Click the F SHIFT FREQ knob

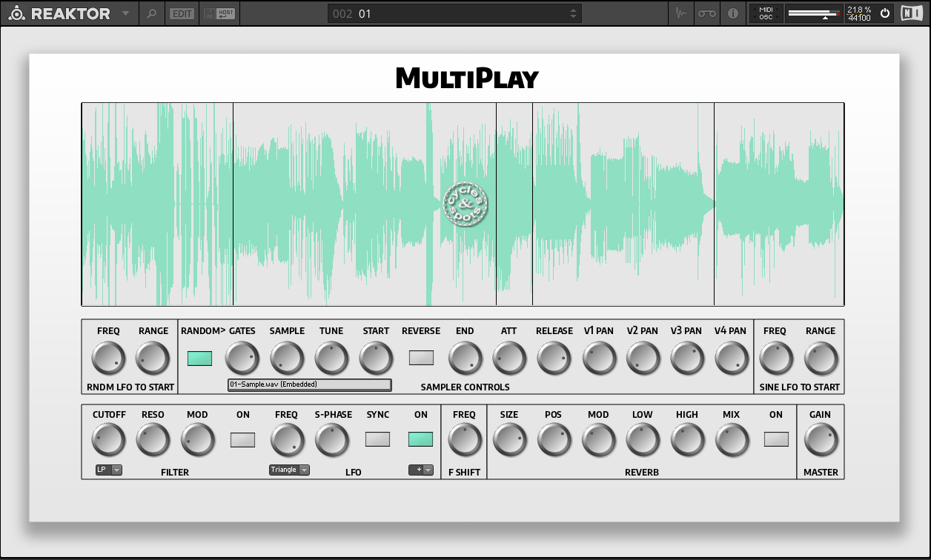465,440
